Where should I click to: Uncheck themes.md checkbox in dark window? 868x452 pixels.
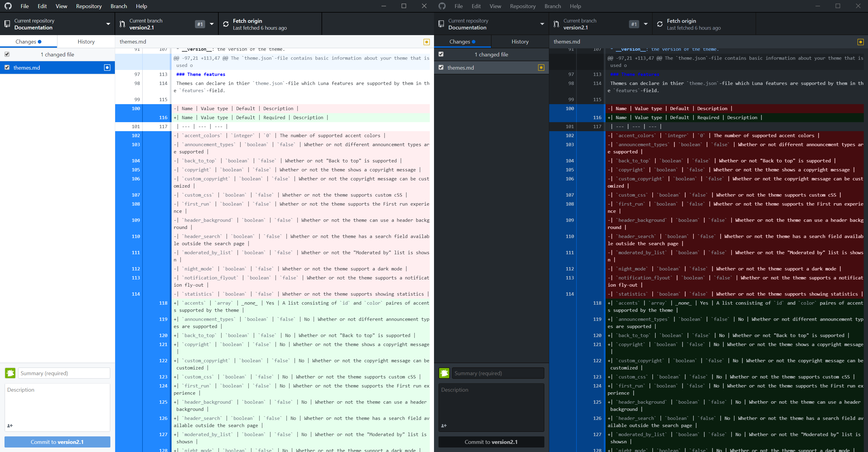[441, 68]
